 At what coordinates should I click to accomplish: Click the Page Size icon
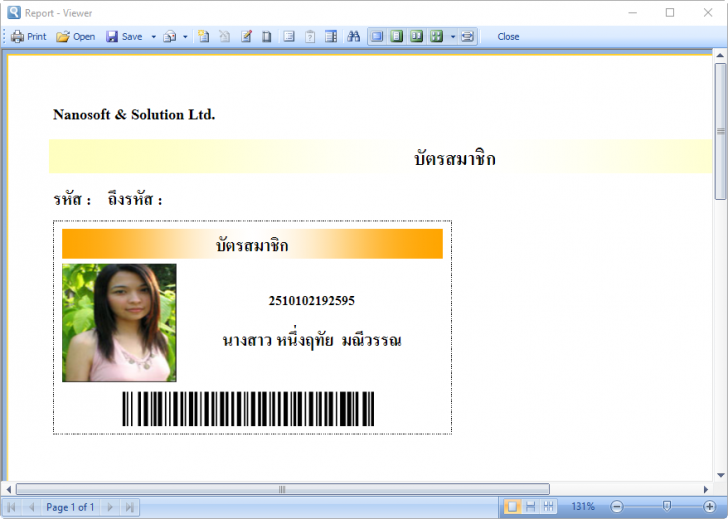(x=266, y=36)
